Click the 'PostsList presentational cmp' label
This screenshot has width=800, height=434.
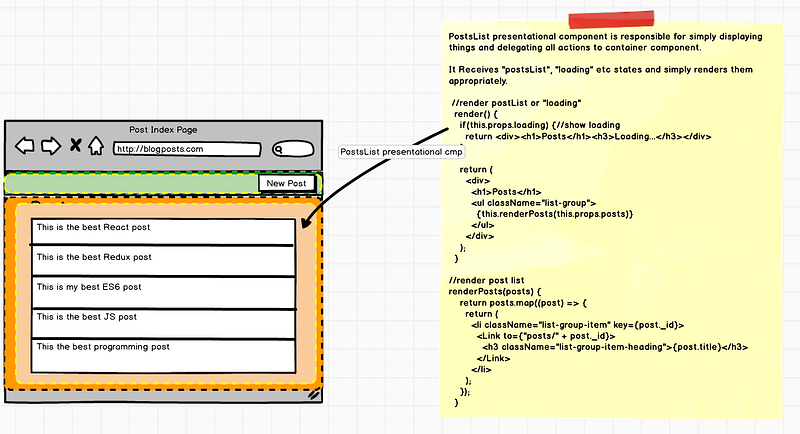[x=401, y=152]
